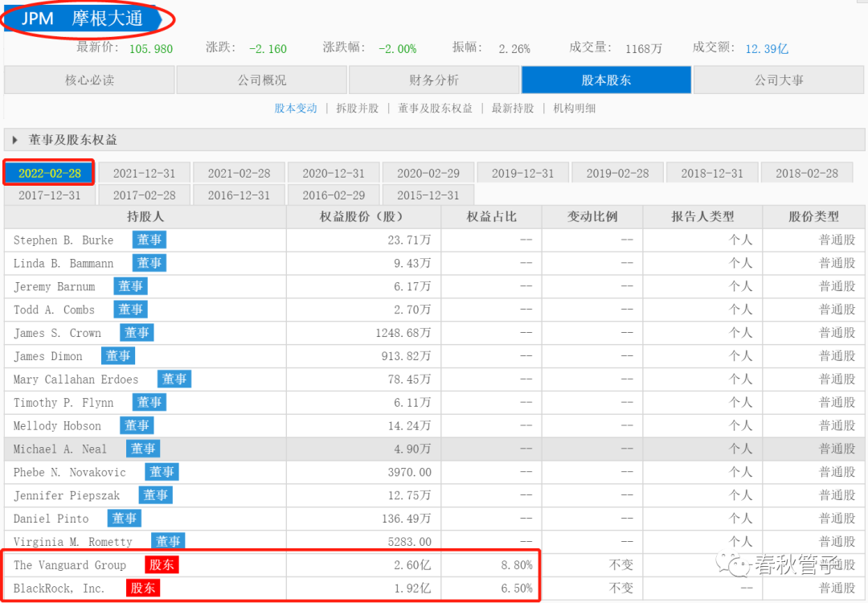Click the 持股人 column header
This screenshot has height=603, width=868.
coord(145,216)
